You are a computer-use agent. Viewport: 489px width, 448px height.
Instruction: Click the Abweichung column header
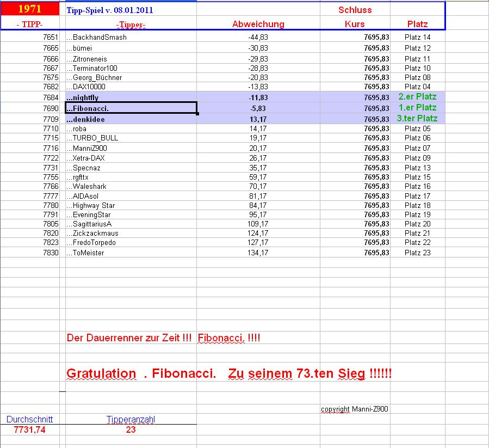tap(258, 24)
